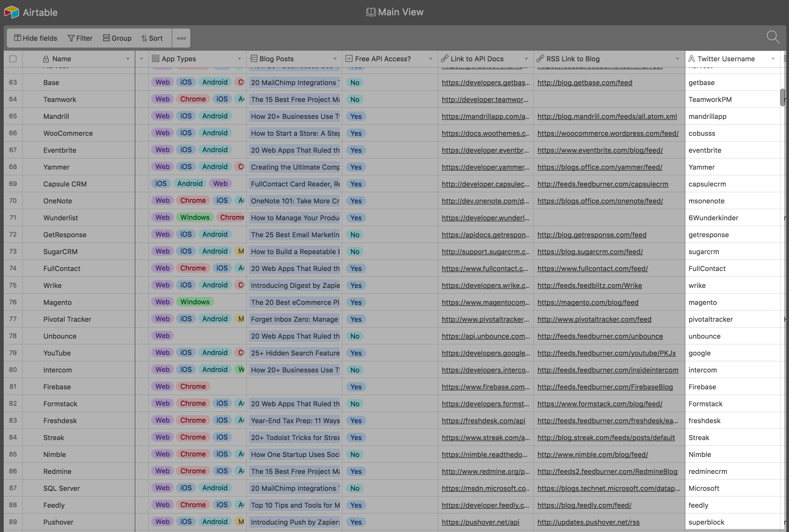The image size is (789, 532).
Task: Open the feedly blog feed link
Action: pos(584,505)
